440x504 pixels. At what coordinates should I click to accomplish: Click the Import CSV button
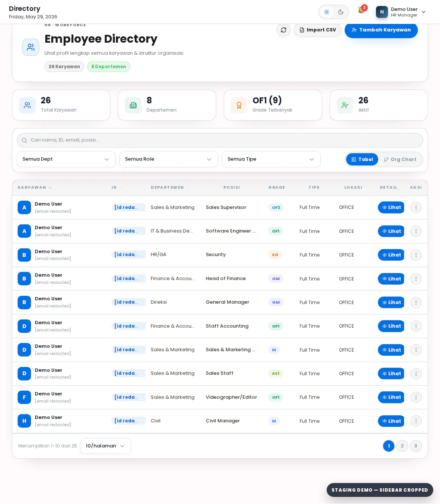point(318,30)
